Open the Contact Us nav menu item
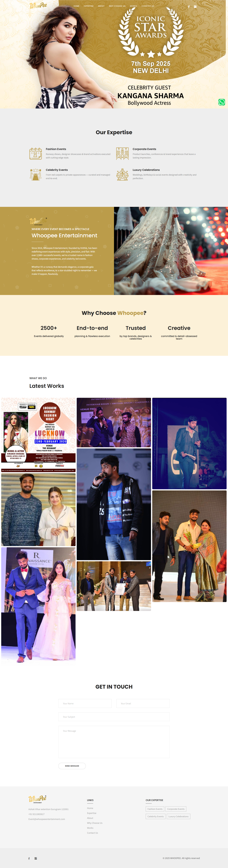Viewport: 228px width, 868px height. [148, 6]
